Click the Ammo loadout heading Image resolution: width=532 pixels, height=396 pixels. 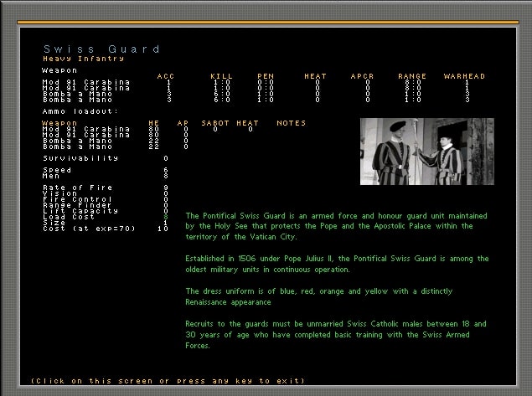(x=80, y=111)
